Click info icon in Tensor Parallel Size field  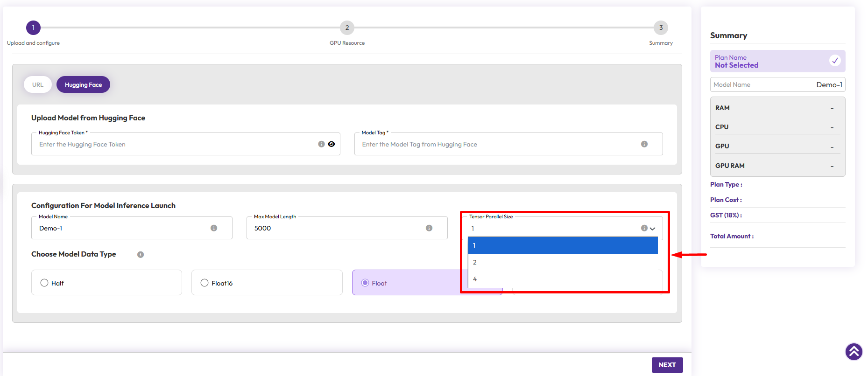[x=644, y=228]
